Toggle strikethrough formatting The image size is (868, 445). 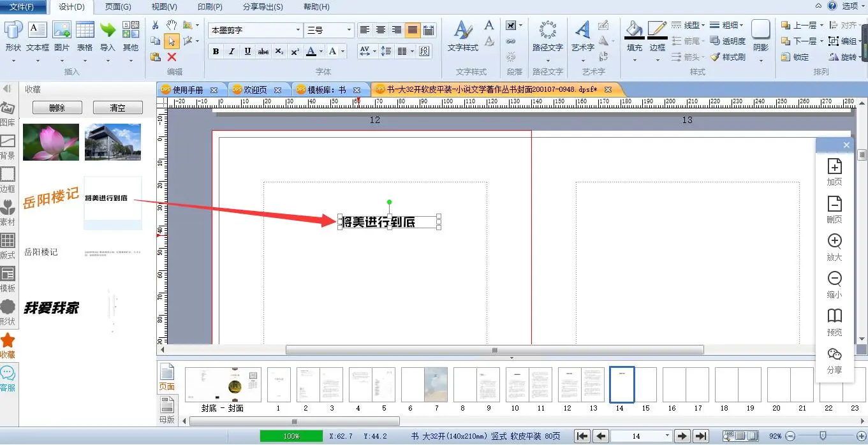(263, 52)
